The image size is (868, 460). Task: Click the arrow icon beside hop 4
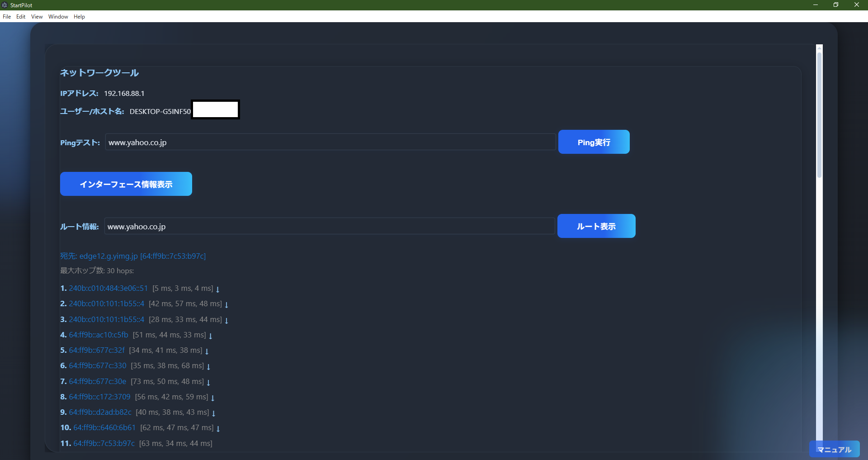tap(211, 336)
